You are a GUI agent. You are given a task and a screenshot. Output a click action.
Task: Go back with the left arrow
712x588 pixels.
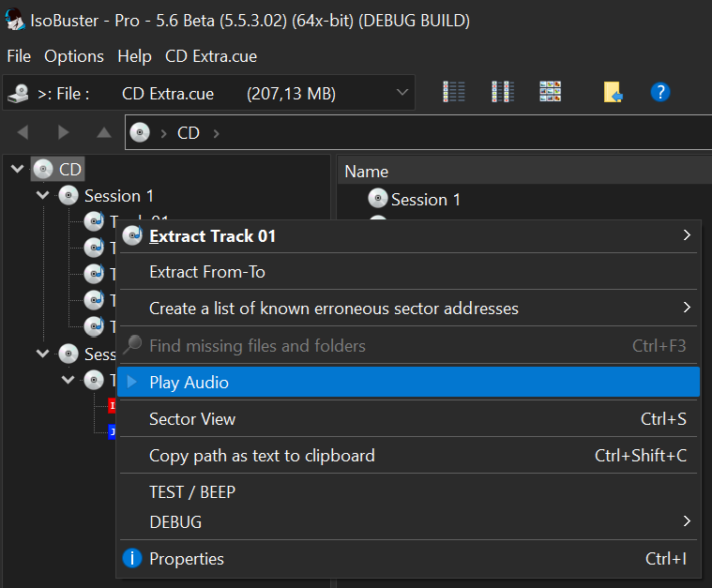click(x=23, y=132)
